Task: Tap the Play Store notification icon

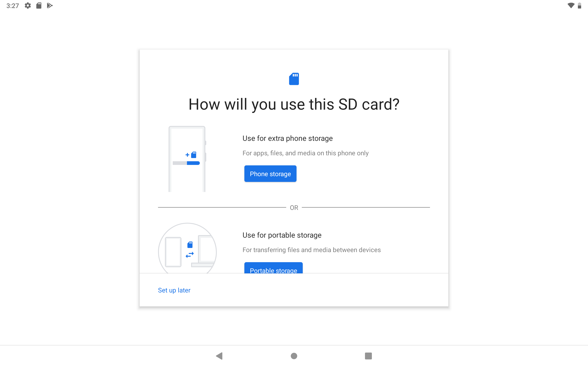Action: (50, 6)
